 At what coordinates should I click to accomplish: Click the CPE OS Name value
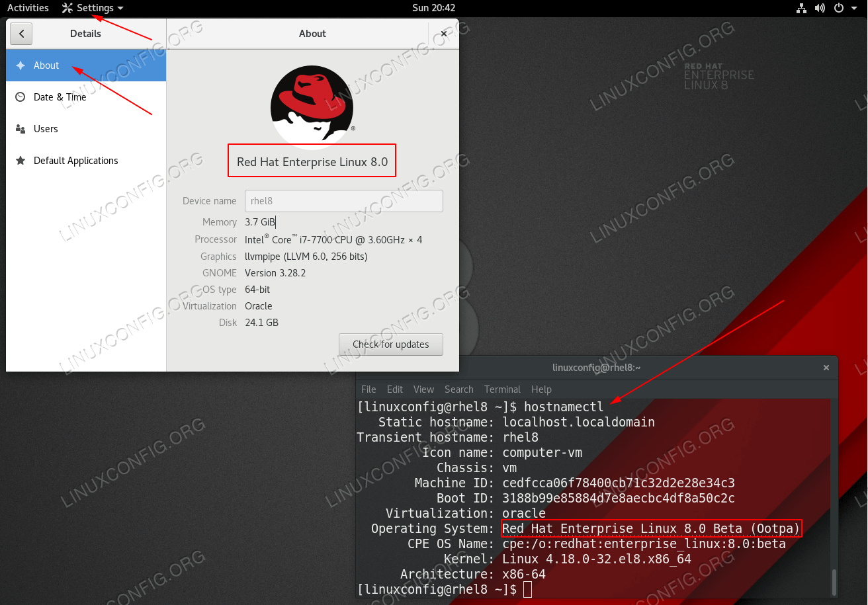tap(644, 544)
